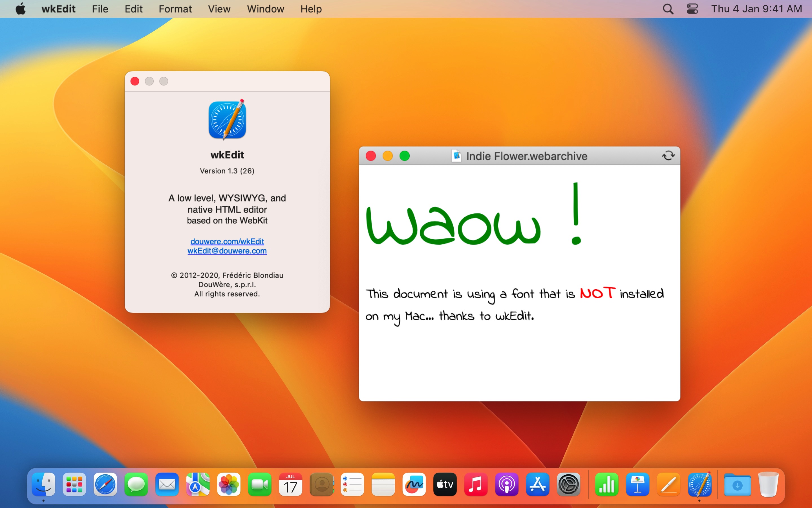Open the Window menu
The height and width of the screenshot is (508, 812).
click(x=265, y=9)
